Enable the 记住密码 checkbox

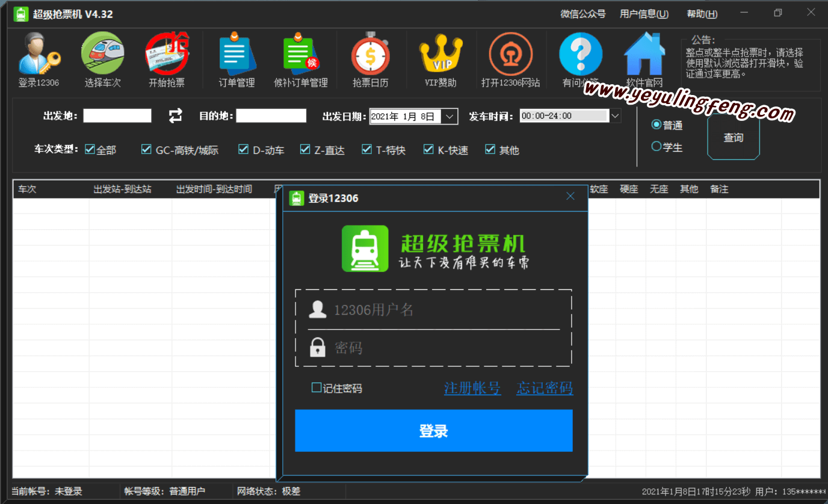pyautogui.click(x=317, y=388)
